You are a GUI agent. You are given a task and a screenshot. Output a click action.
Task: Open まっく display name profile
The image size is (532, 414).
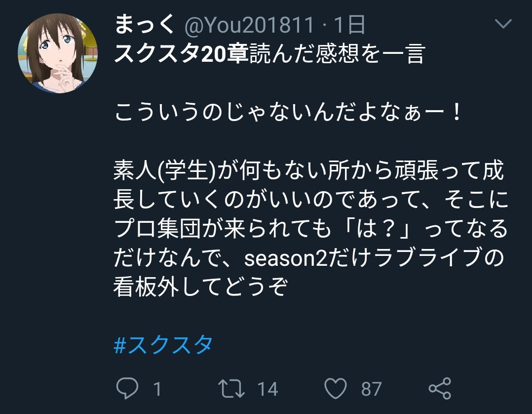[x=145, y=24]
